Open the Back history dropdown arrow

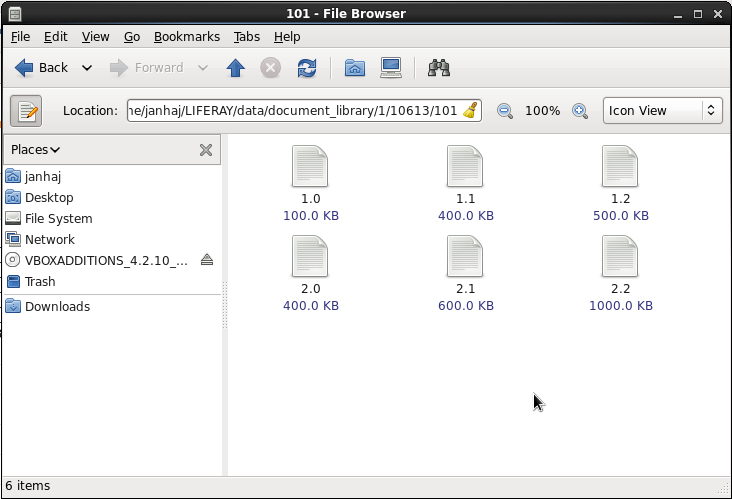tap(87, 68)
